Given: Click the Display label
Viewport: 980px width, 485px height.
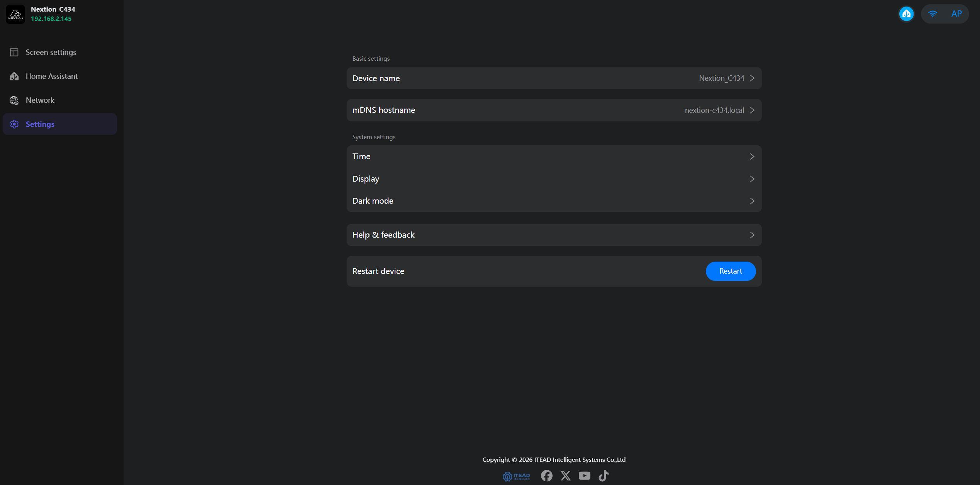Looking at the screenshot, I should (366, 179).
